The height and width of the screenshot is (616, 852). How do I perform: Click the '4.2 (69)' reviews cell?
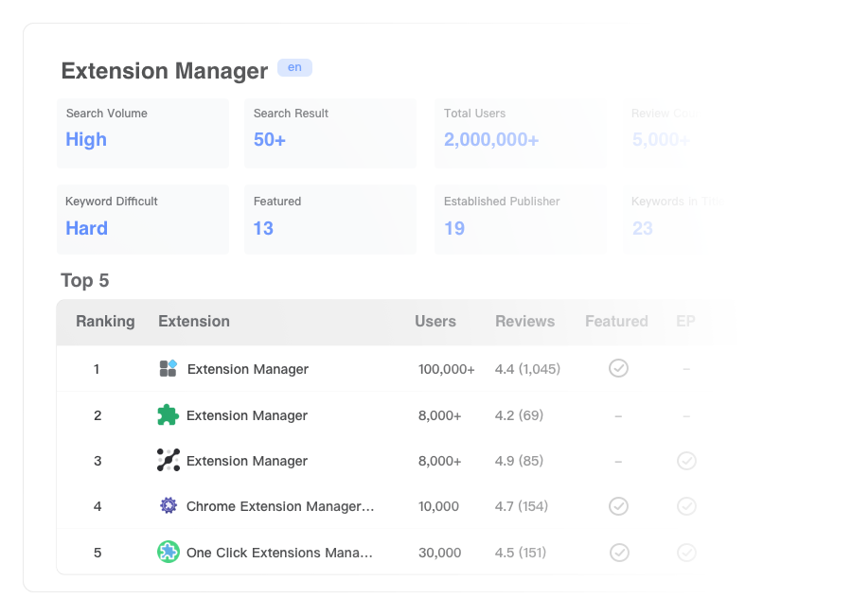(x=519, y=415)
